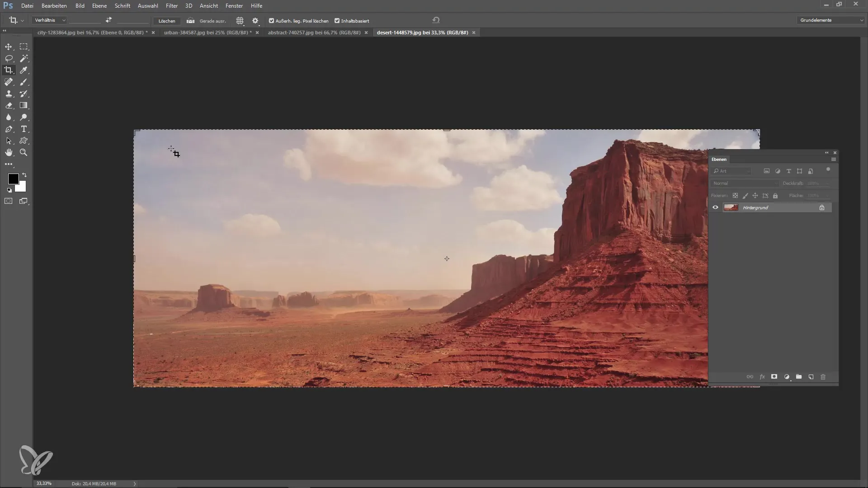Open the Normal blend mode dropdown

tap(744, 183)
